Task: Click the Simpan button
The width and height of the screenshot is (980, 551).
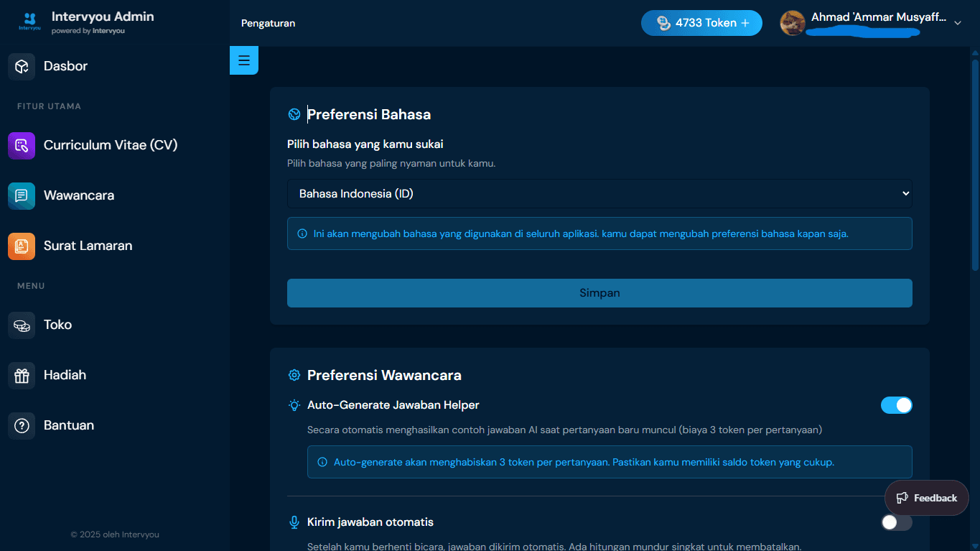Action: click(x=599, y=293)
